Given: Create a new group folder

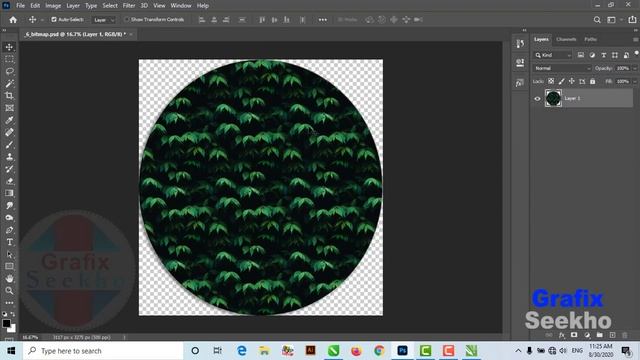Looking at the screenshot, I should [599, 335].
